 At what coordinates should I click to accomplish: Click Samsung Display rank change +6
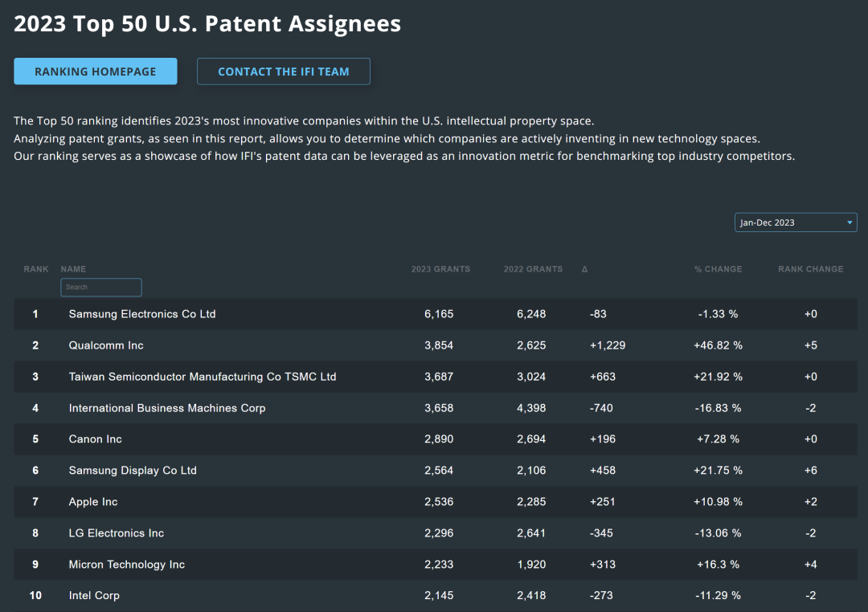pos(810,471)
